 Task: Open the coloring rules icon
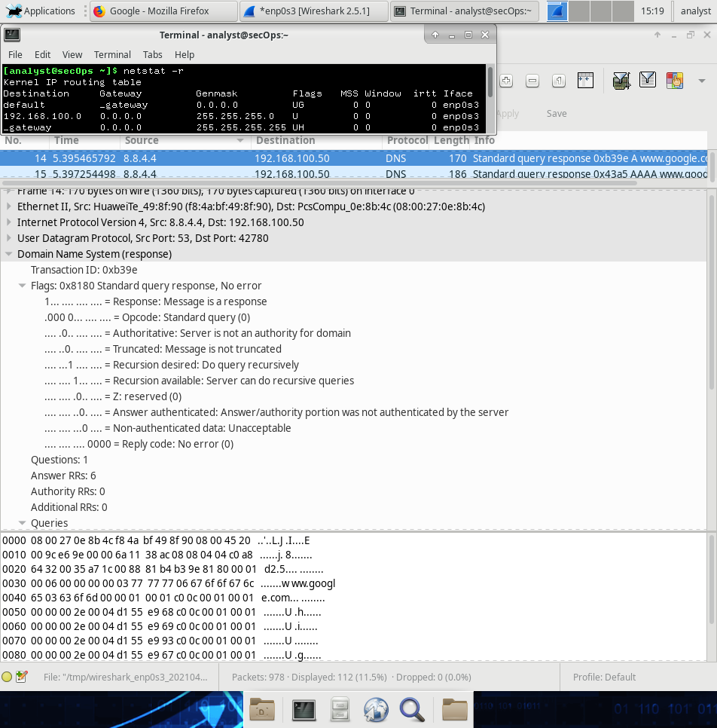coord(675,81)
